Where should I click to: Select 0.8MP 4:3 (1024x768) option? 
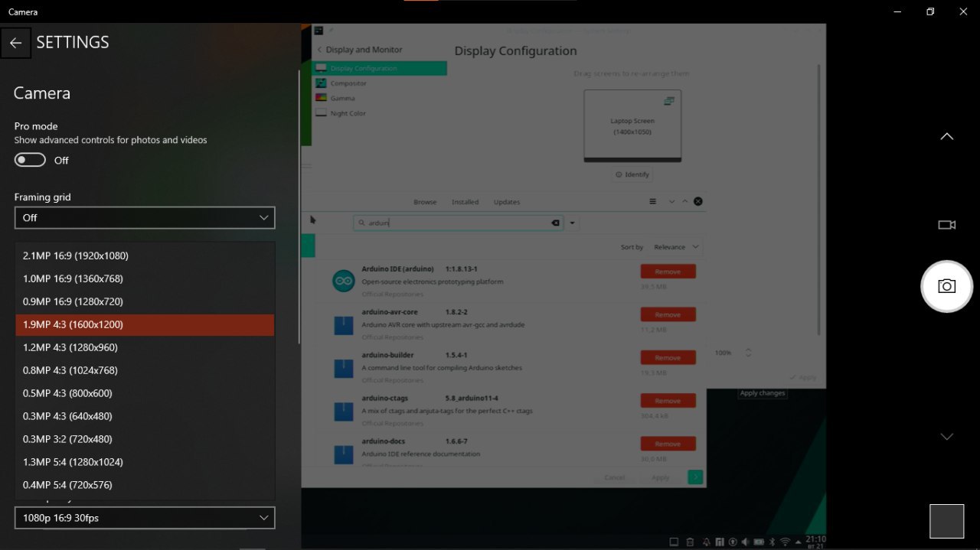click(145, 370)
